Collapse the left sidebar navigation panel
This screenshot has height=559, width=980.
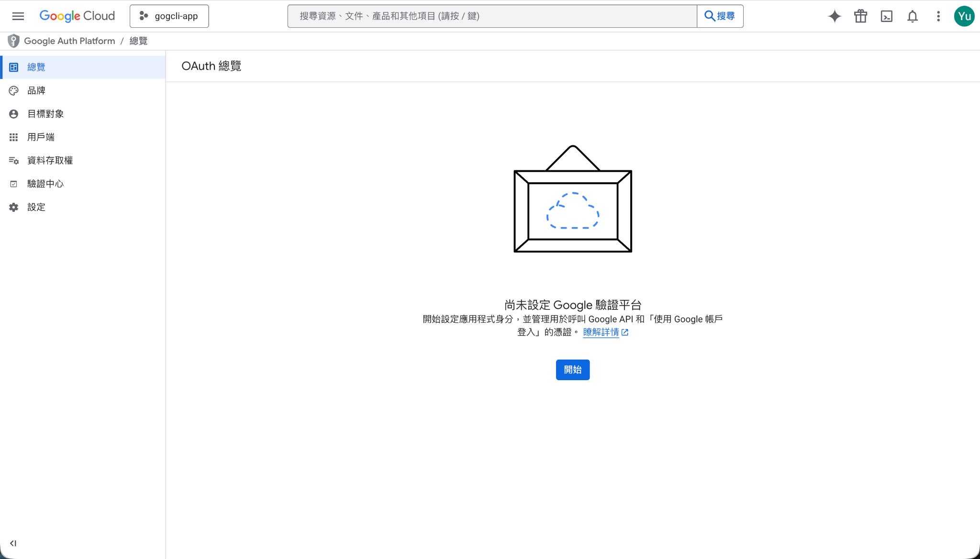[13, 543]
